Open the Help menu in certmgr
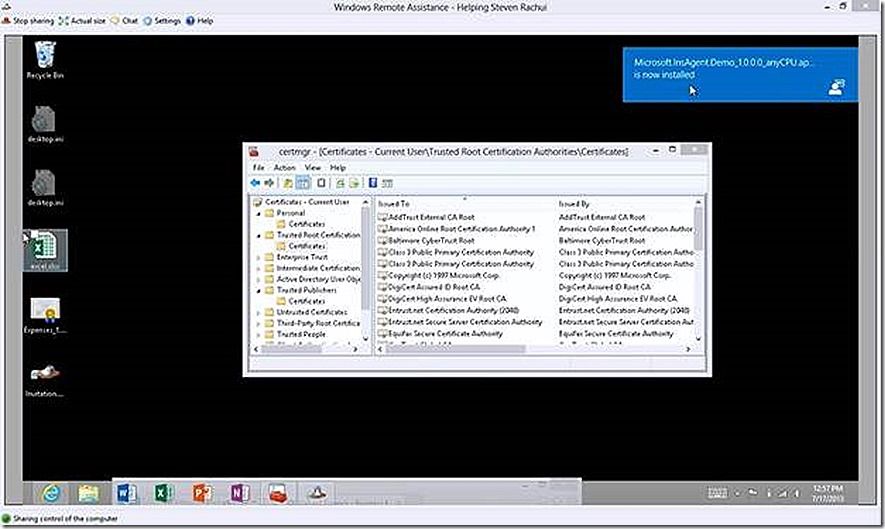Image resolution: width=885 pixels, height=529 pixels. coord(338,168)
